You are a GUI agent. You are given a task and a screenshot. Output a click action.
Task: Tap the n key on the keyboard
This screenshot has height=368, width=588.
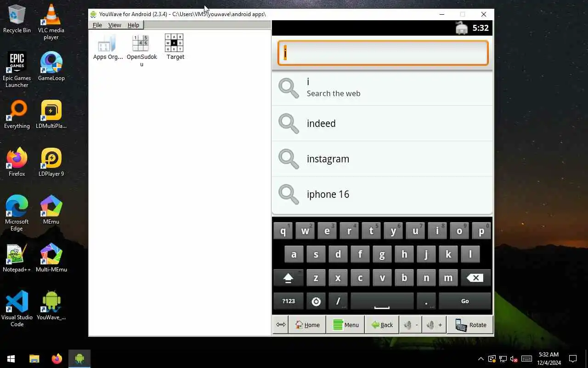[x=426, y=278]
